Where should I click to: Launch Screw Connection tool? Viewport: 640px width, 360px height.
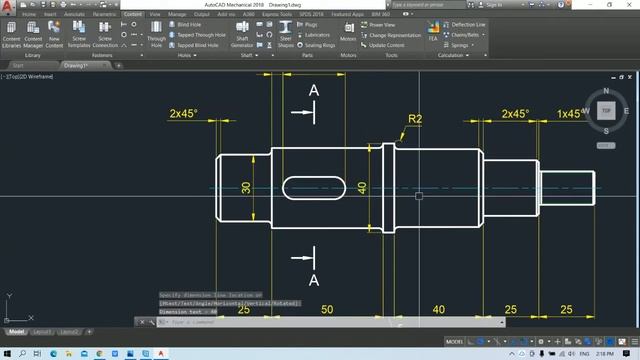105,35
